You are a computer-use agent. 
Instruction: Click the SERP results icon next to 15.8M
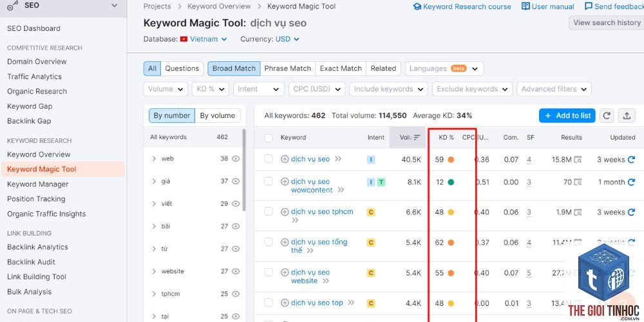coord(578,159)
